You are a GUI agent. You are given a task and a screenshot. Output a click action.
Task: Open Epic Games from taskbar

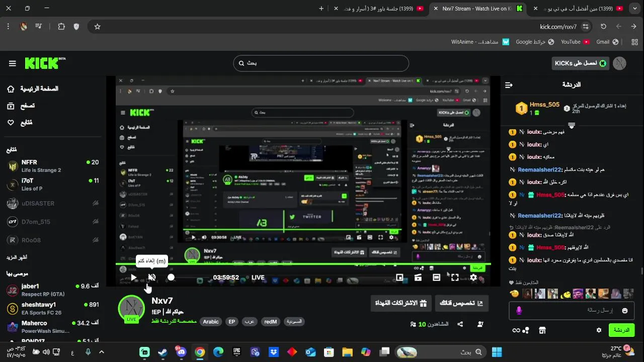[236, 352]
